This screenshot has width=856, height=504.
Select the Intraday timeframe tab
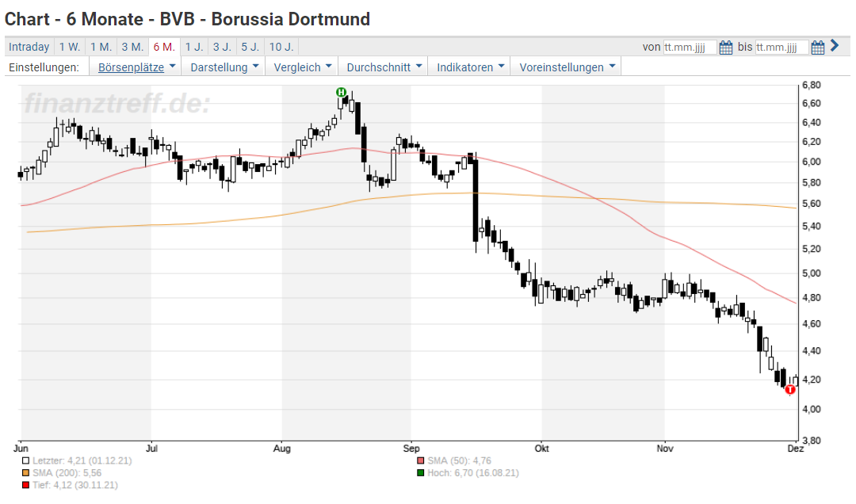tap(29, 47)
